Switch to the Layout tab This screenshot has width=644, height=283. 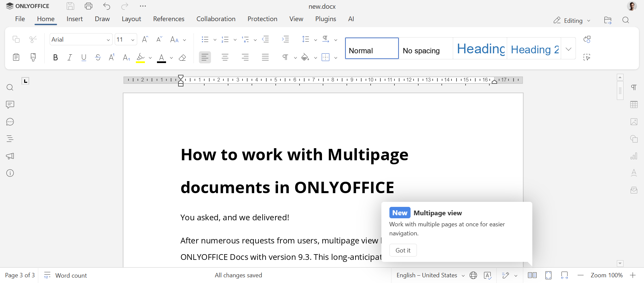coord(131,19)
